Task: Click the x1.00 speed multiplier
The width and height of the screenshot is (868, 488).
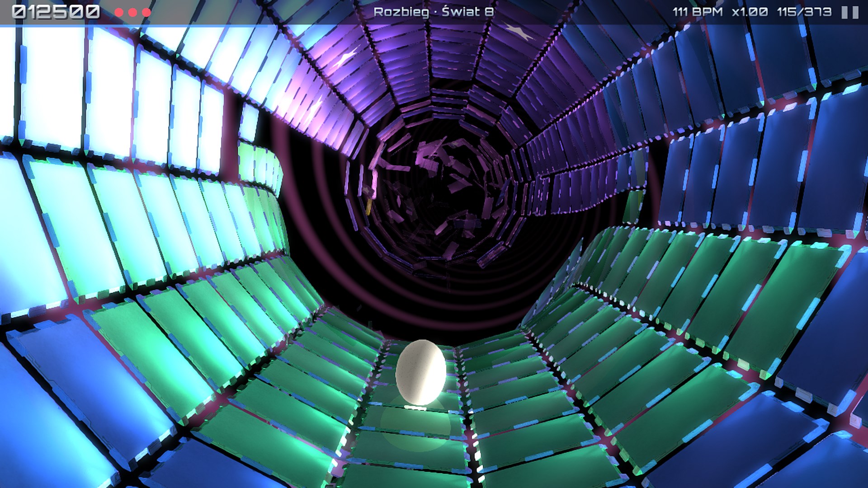Action: (750, 12)
